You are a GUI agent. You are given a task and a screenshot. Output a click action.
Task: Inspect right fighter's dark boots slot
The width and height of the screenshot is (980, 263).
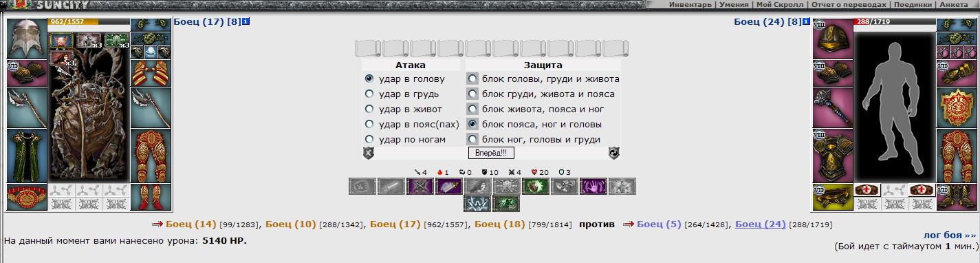coord(957,197)
